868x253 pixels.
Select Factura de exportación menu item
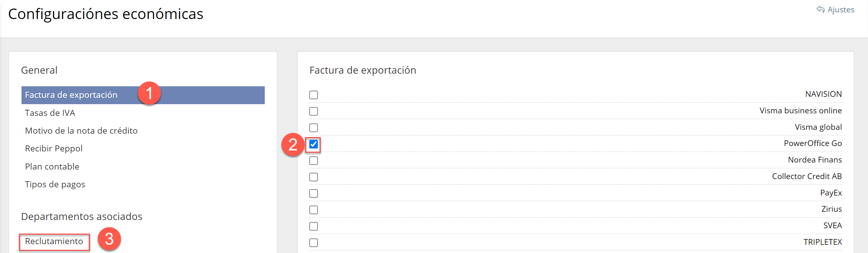71,95
